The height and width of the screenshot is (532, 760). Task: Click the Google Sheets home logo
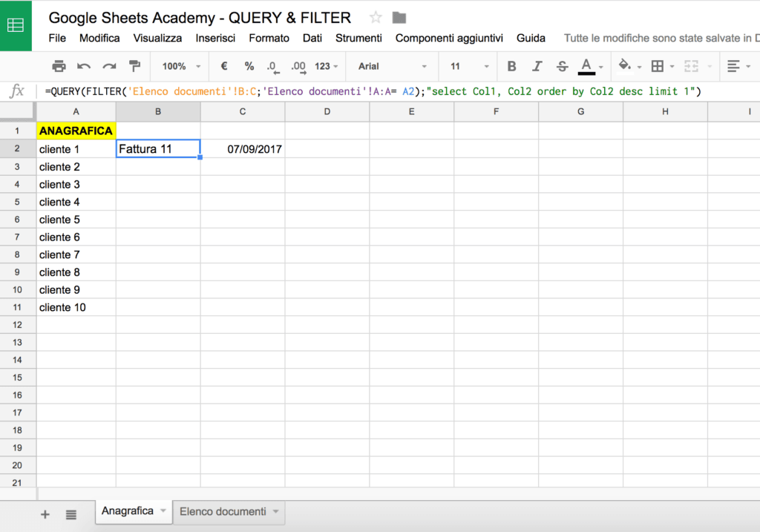(16, 25)
